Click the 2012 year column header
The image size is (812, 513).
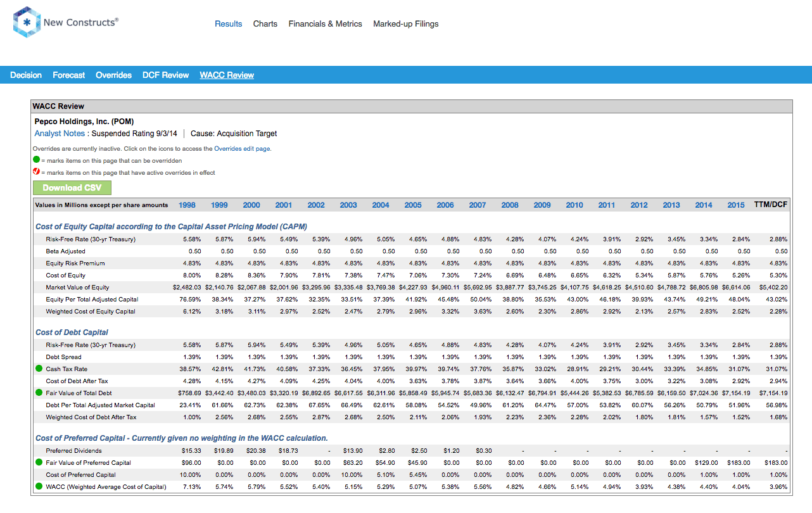tap(639, 205)
